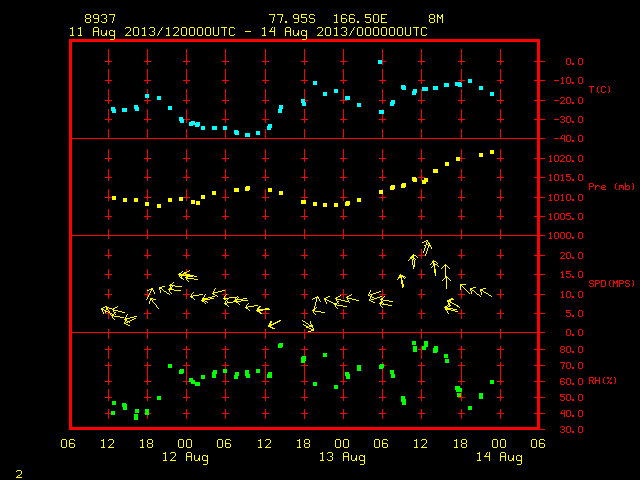Click the UTC date range header line
Viewport: 640px width, 480px height.
coord(248,32)
